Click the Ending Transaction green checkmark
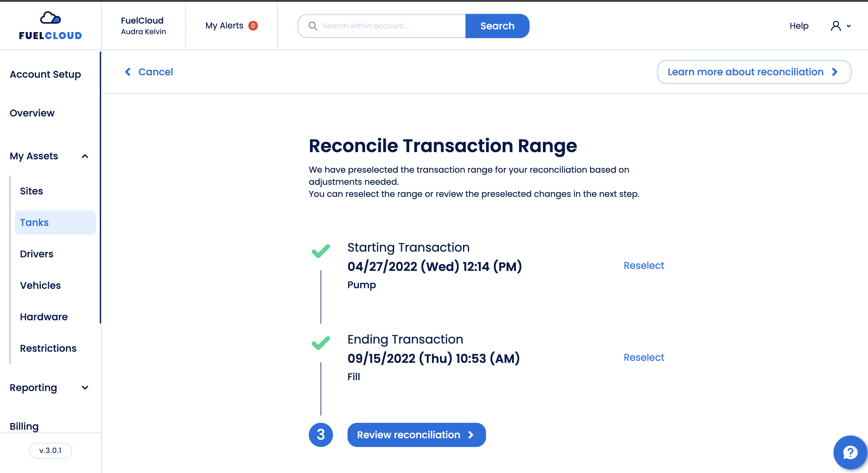The image size is (868, 473). point(321,343)
